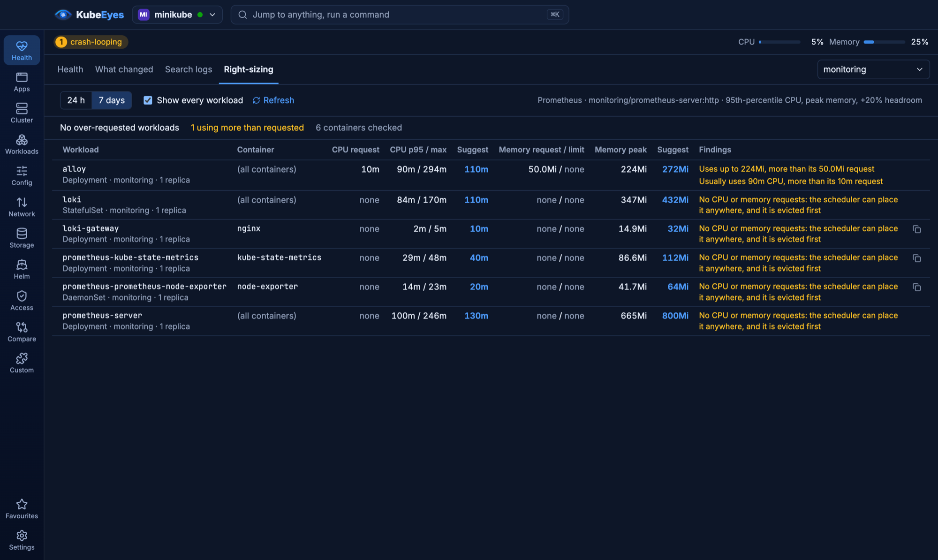The height and width of the screenshot is (560, 938).
Task: Open the Storage sidebar section
Action: coord(22,238)
